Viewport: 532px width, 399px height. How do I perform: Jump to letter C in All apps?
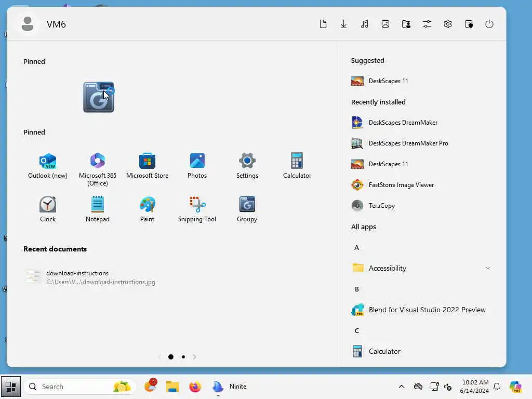(x=356, y=331)
